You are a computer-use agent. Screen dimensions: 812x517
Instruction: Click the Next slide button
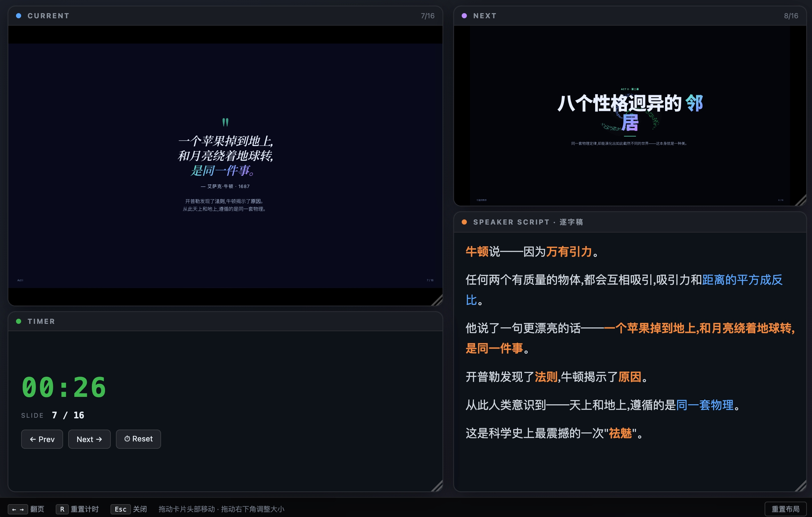89,439
